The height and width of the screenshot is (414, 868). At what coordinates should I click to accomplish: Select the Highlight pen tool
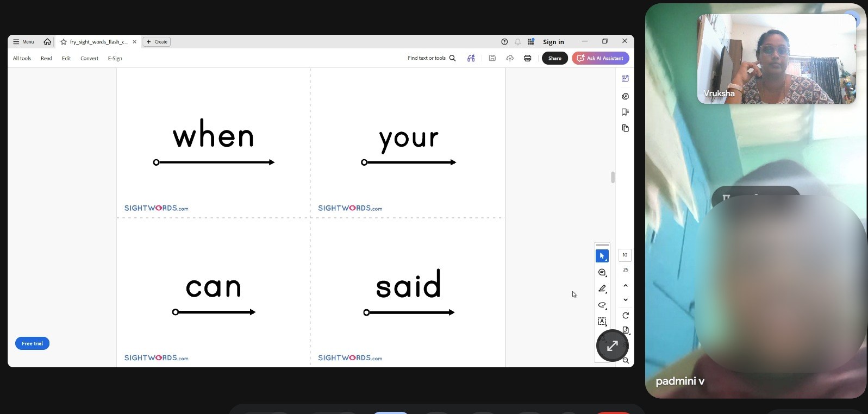click(x=602, y=288)
